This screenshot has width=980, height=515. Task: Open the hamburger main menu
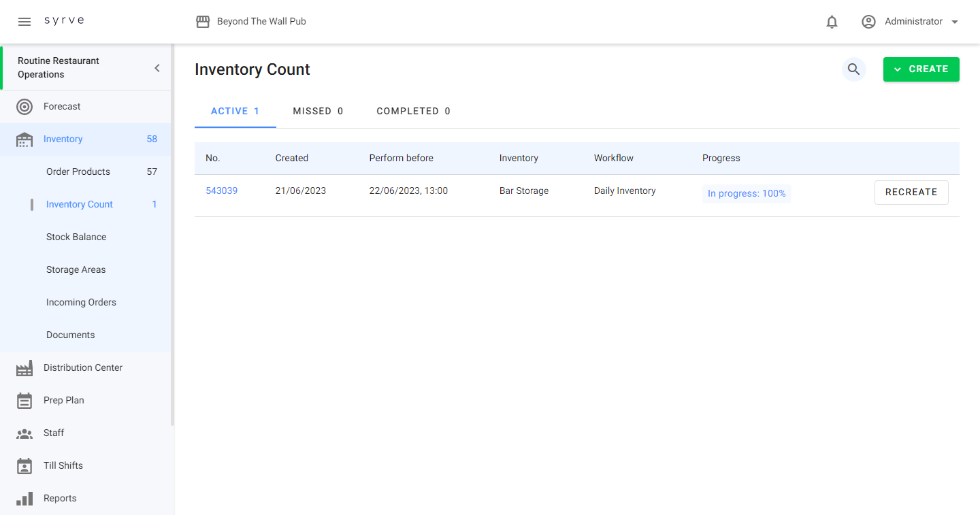point(24,22)
